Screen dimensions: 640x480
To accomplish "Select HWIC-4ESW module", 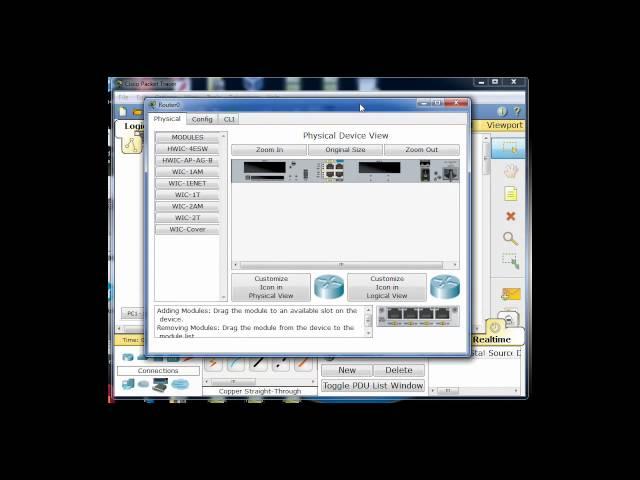I will coord(187,149).
